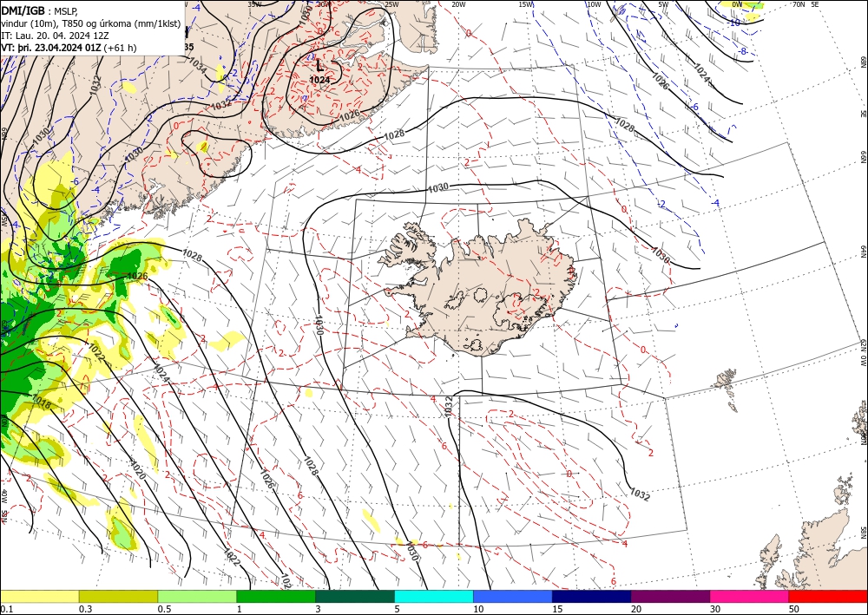The width and height of the screenshot is (868, 615).
Task: Click the cyan 5–10 legend swatch
Action: 434,596
